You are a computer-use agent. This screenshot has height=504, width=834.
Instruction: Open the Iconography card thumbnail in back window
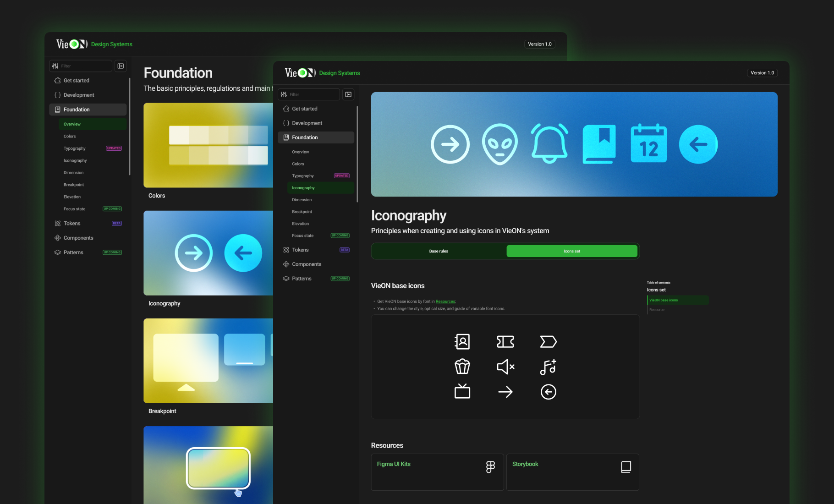click(x=208, y=253)
